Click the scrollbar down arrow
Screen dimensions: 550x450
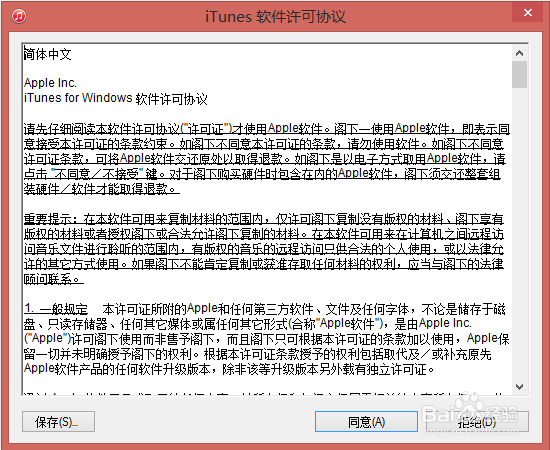(519, 387)
